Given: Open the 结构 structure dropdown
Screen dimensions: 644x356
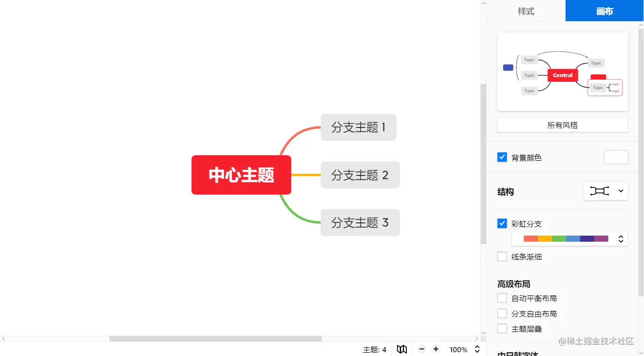Looking at the screenshot, I should pyautogui.click(x=605, y=191).
